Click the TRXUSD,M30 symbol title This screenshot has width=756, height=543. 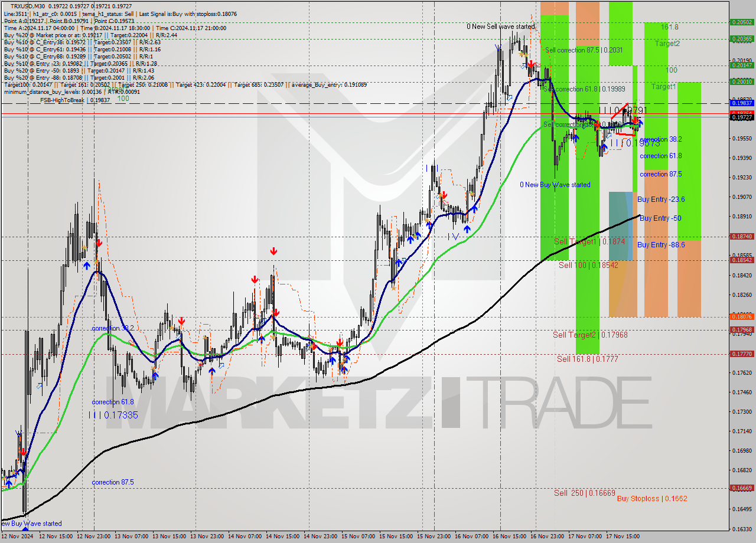coord(28,5)
